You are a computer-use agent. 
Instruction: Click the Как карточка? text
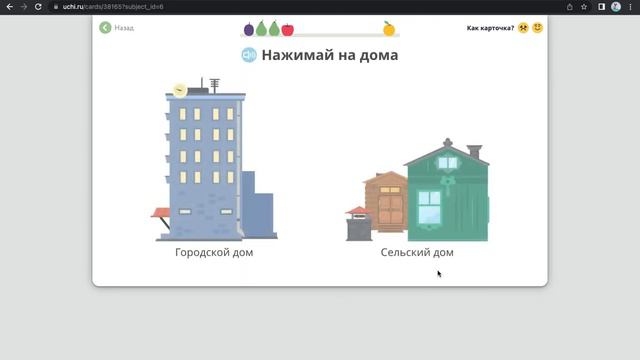click(x=490, y=28)
